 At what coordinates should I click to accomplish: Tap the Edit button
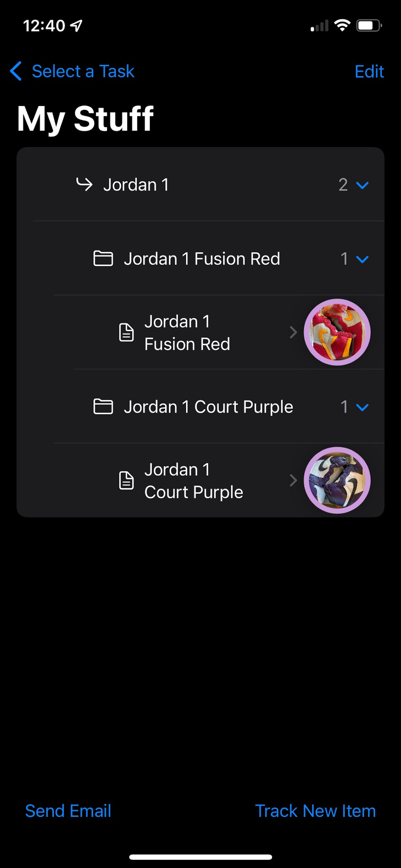click(x=369, y=71)
